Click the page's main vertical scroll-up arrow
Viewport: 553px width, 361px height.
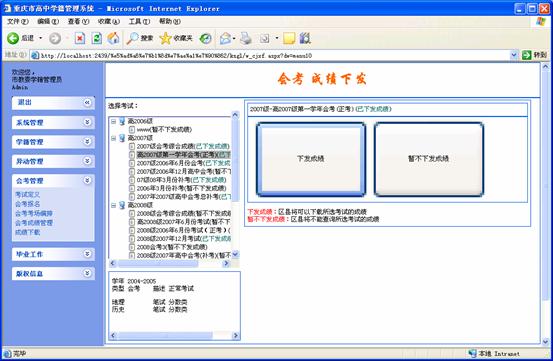point(545,66)
